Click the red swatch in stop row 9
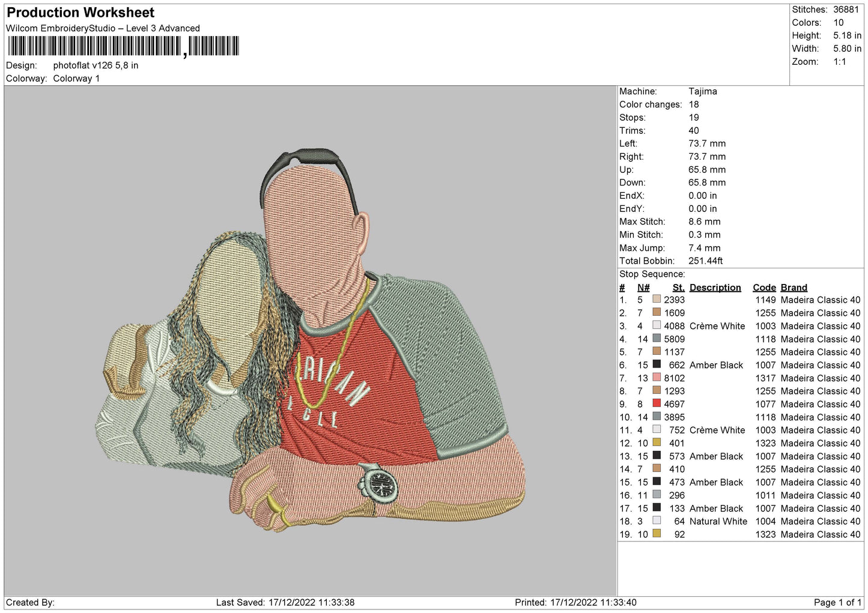Viewport: 868px width, 613px height. pos(657,403)
